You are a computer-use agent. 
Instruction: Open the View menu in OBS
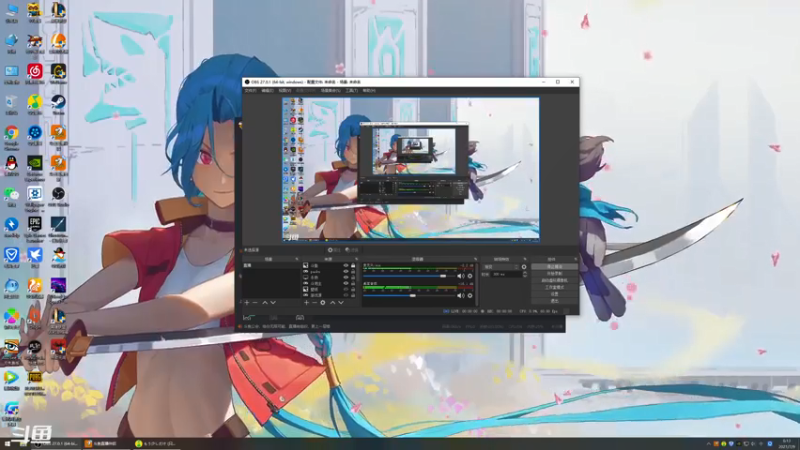click(285, 90)
